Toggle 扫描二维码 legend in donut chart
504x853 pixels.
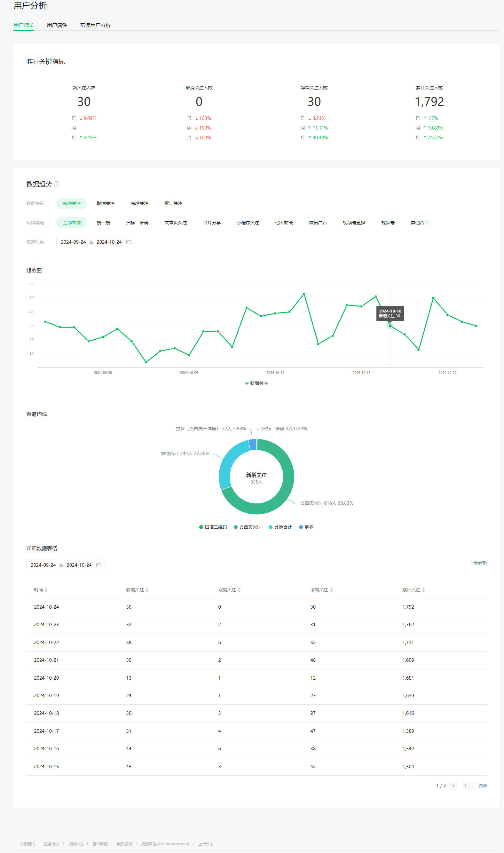pyautogui.click(x=213, y=527)
